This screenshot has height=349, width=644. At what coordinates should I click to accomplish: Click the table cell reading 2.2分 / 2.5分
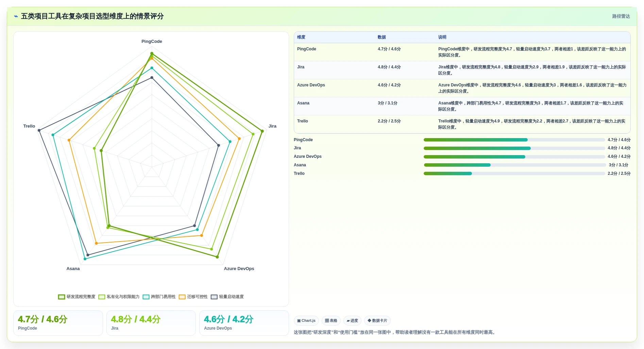389,121
